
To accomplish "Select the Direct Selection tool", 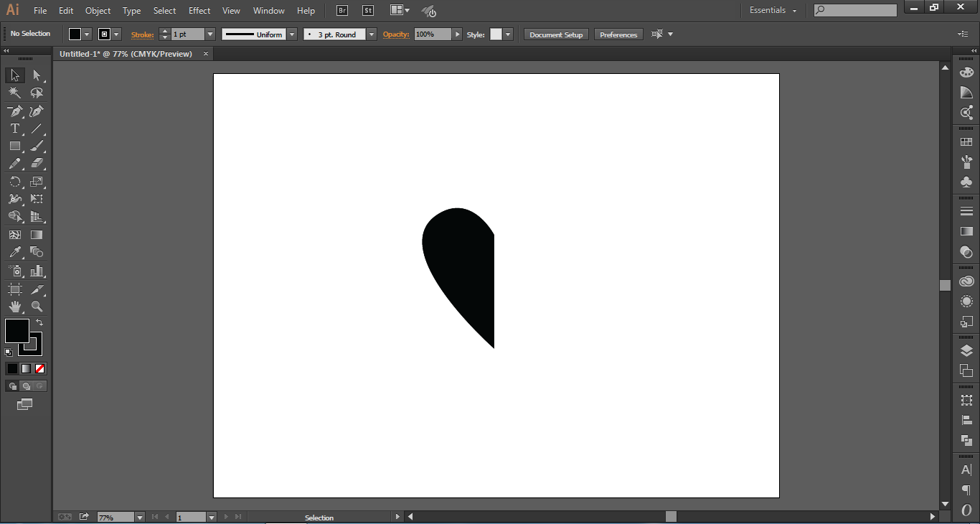I will click(37, 75).
